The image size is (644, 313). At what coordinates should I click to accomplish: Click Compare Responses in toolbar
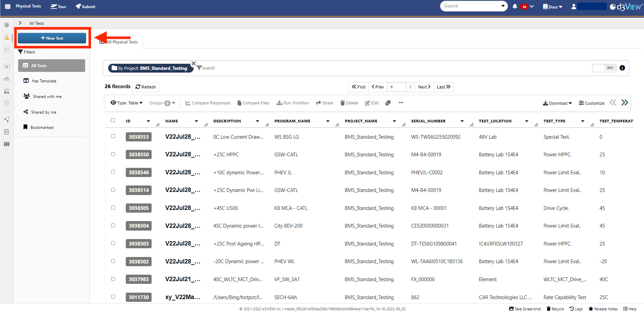tap(208, 103)
